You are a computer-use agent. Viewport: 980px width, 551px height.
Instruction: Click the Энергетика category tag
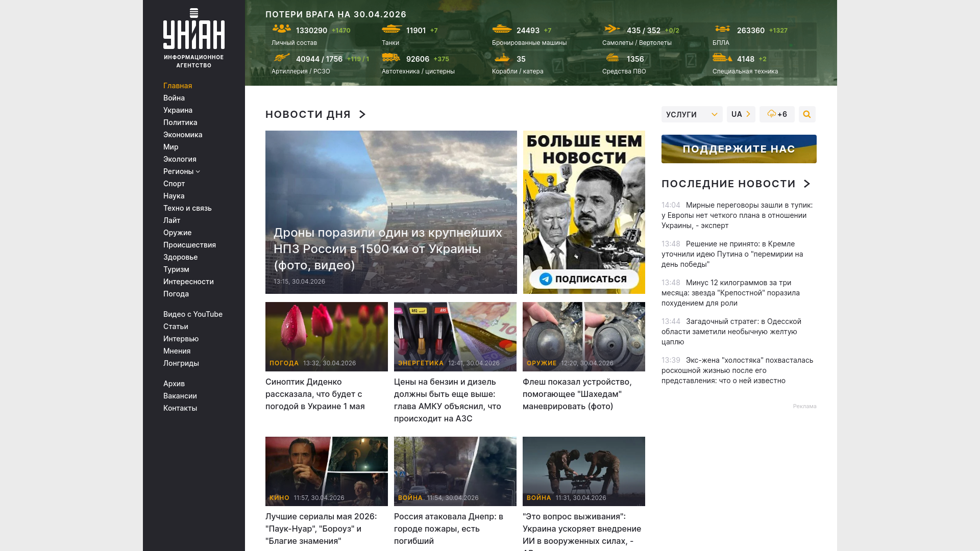point(421,363)
